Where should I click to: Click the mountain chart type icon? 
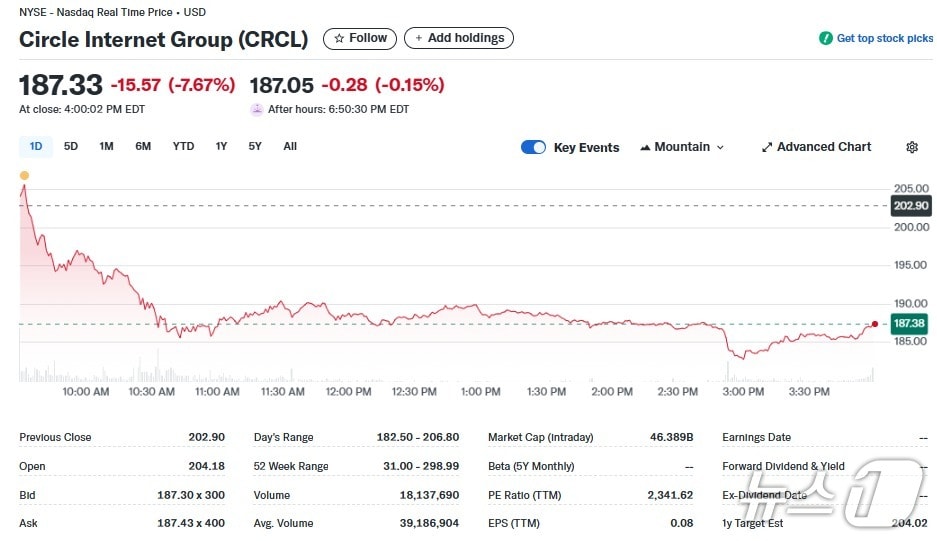pos(645,147)
